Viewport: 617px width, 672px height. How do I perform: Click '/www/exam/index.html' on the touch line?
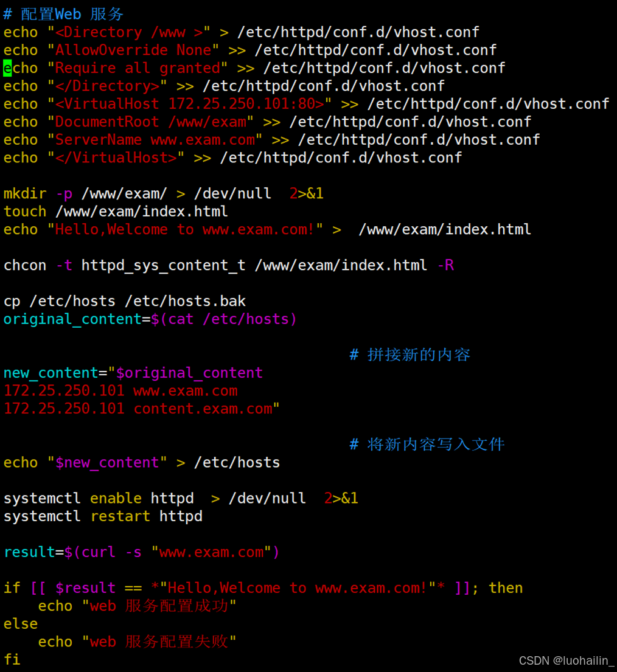pyautogui.click(x=142, y=212)
